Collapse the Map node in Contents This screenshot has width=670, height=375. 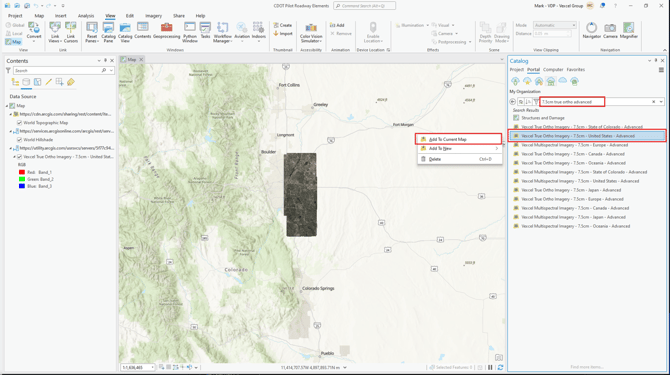(7, 105)
